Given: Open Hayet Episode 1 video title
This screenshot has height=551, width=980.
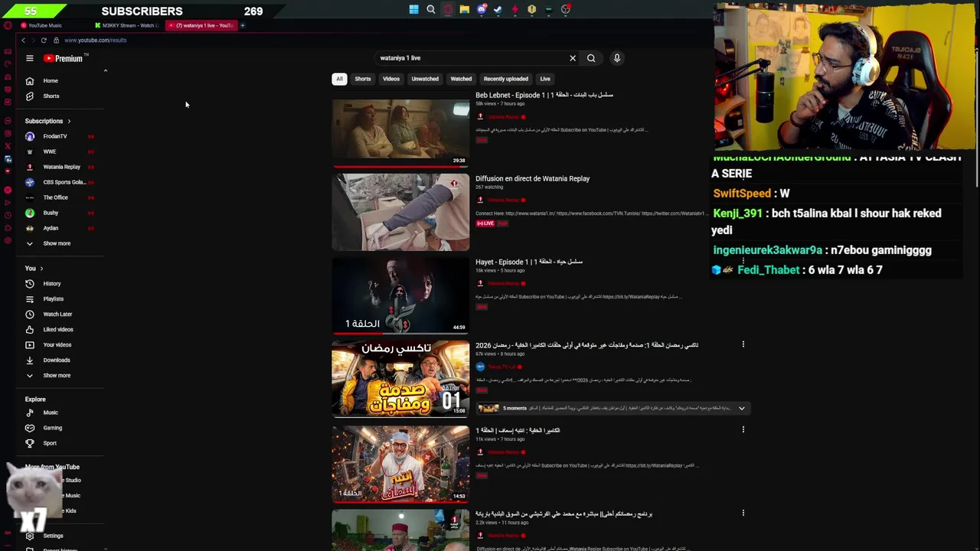Looking at the screenshot, I should coord(529,262).
